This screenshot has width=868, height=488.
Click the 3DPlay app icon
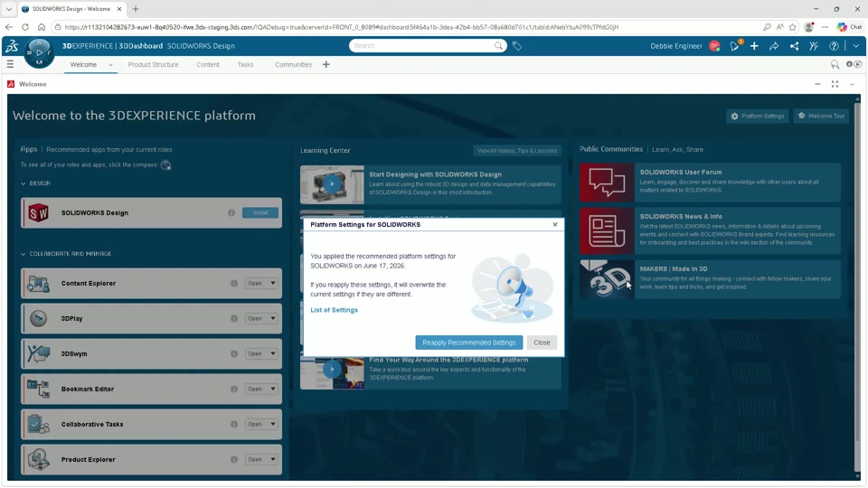(38, 319)
